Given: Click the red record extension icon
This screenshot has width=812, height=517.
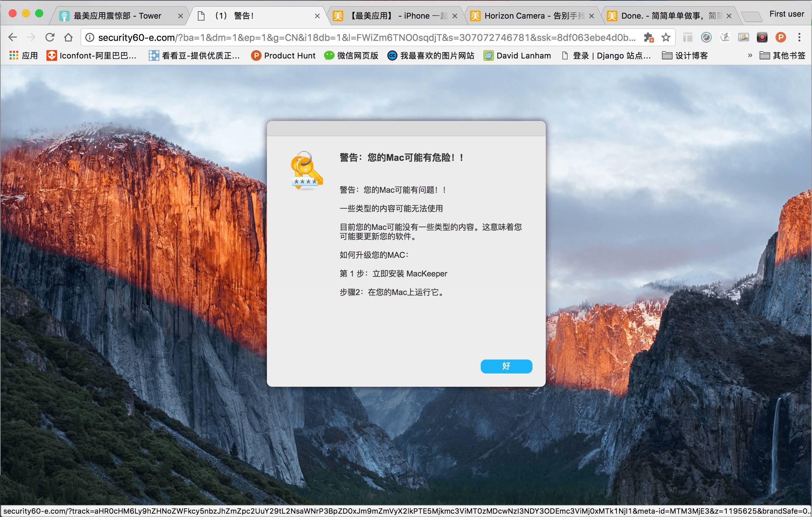Looking at the screenshot, I should point(762,37).
